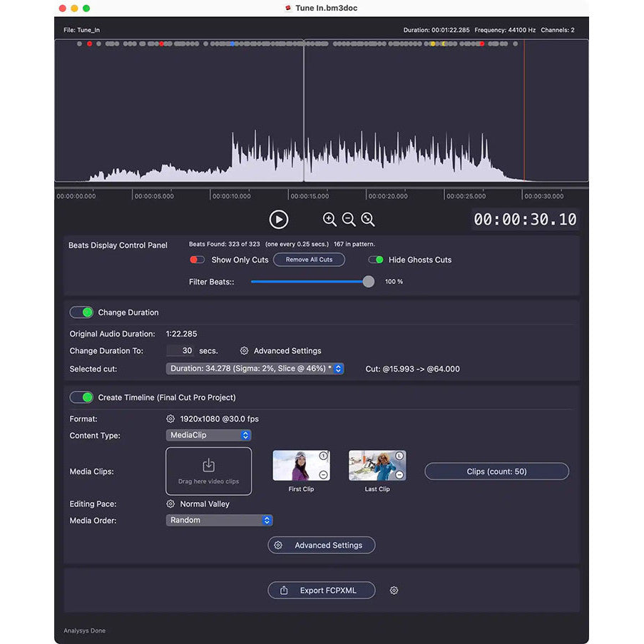The width and height of the screenshot is (644, 644).
Task: Click the circled 1 icon on First Clip
Action: (x=324, y=456)
